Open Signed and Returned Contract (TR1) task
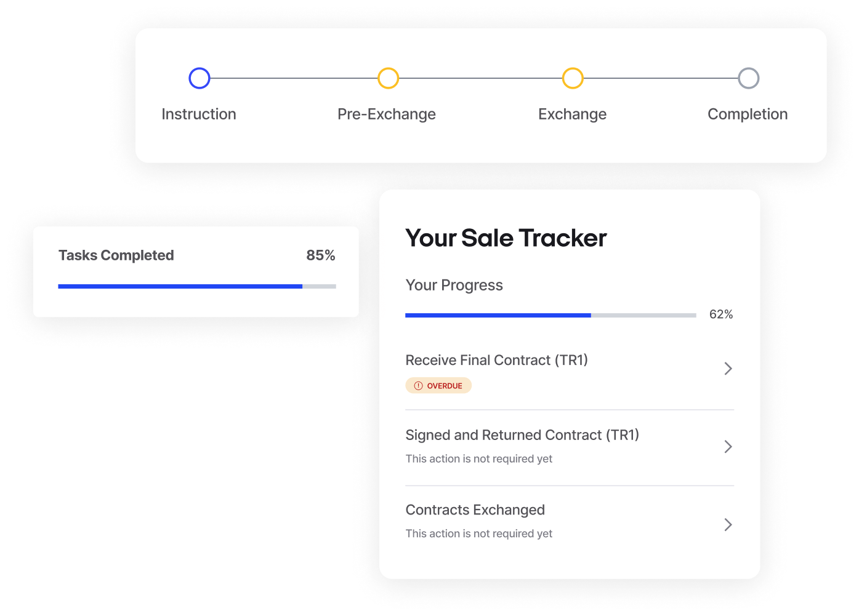The height and width of the screenshot is (616, 859). click(x=570, y=447)
